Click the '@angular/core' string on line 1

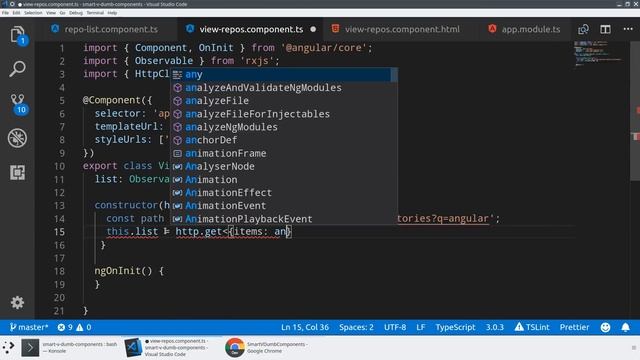click(x=324, y=48)
